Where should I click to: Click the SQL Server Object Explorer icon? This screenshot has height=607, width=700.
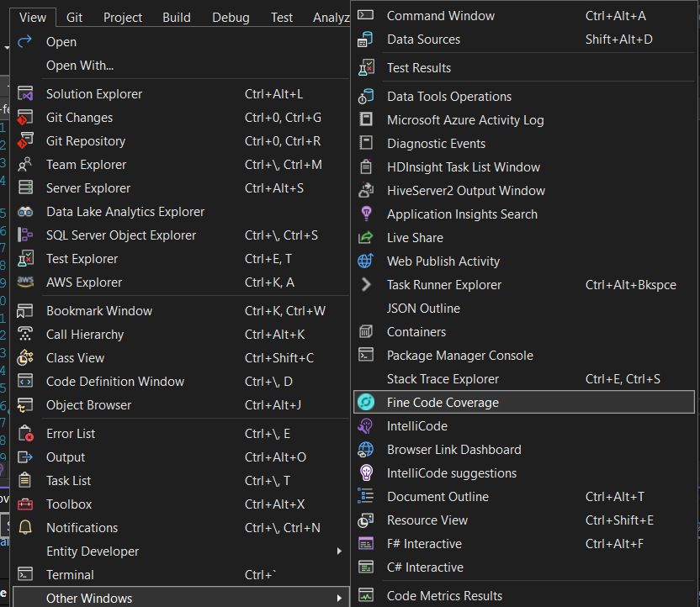25,235
